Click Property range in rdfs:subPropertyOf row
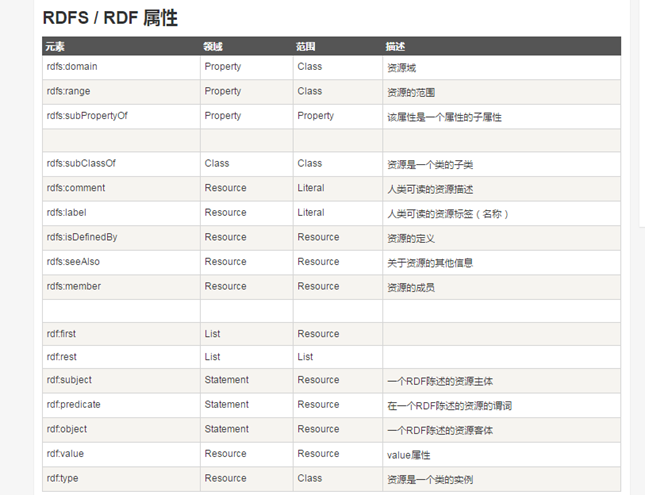 (x=316, y=116)
